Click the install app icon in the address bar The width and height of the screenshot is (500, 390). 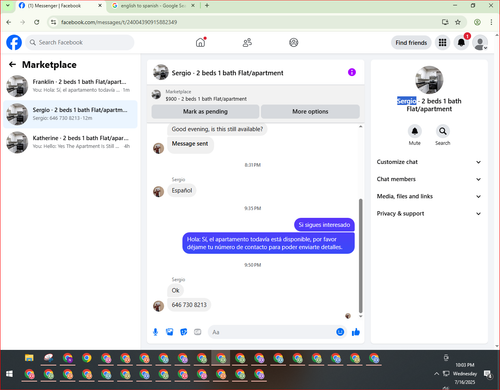445,22
